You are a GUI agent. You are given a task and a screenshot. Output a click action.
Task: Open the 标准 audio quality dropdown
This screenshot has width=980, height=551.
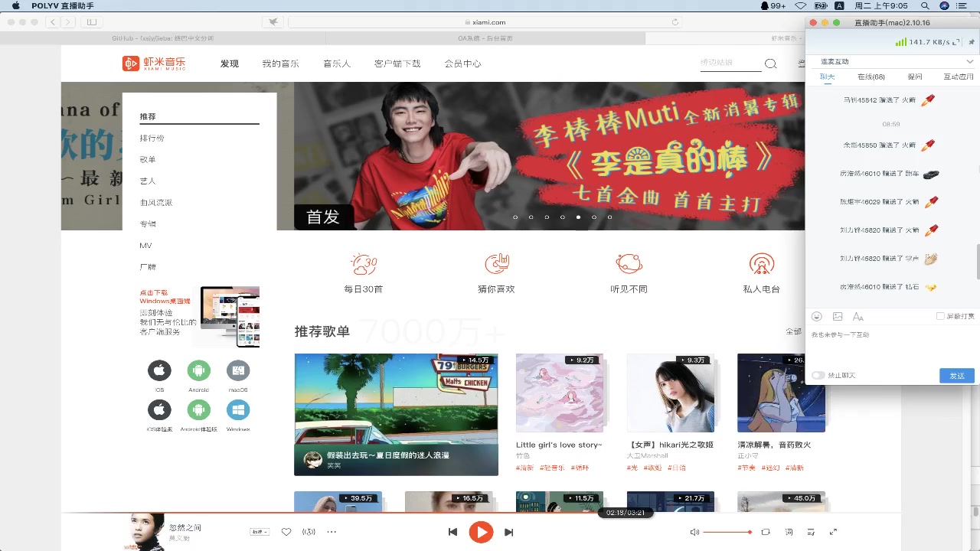pos(259,531)
